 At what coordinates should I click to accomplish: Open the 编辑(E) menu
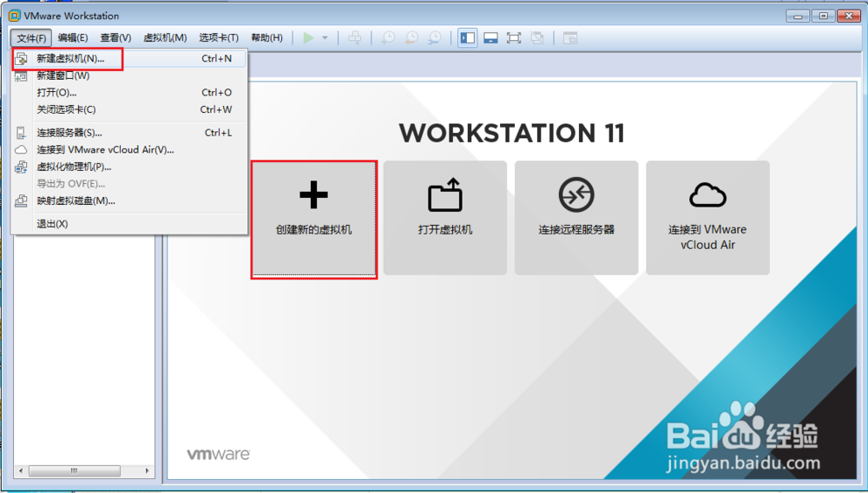(x=73, y=37)
